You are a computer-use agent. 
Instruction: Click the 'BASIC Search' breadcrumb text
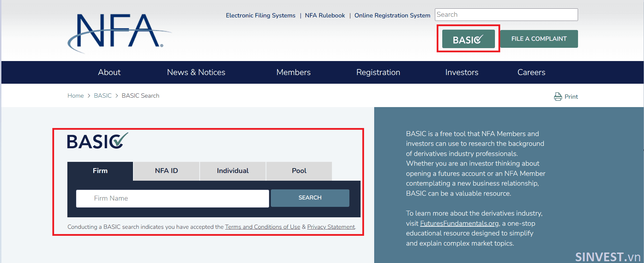pos(140,96)
